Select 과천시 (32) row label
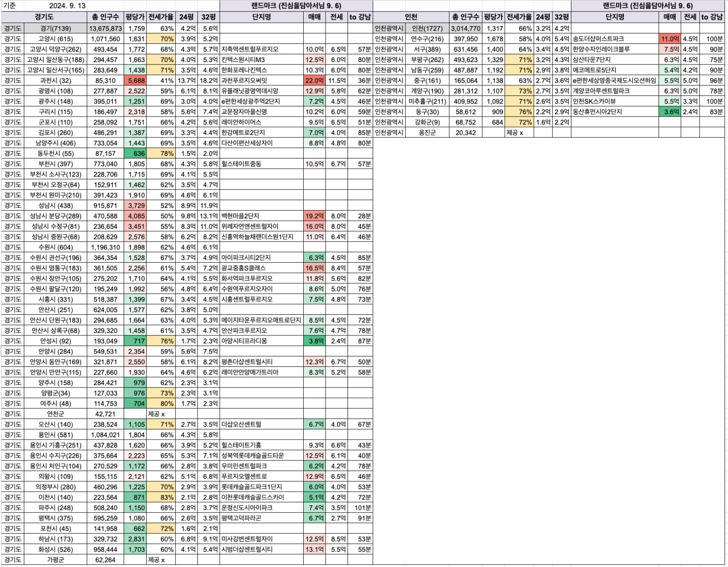This screenshot has height=567, width=728. pos(55,80)
